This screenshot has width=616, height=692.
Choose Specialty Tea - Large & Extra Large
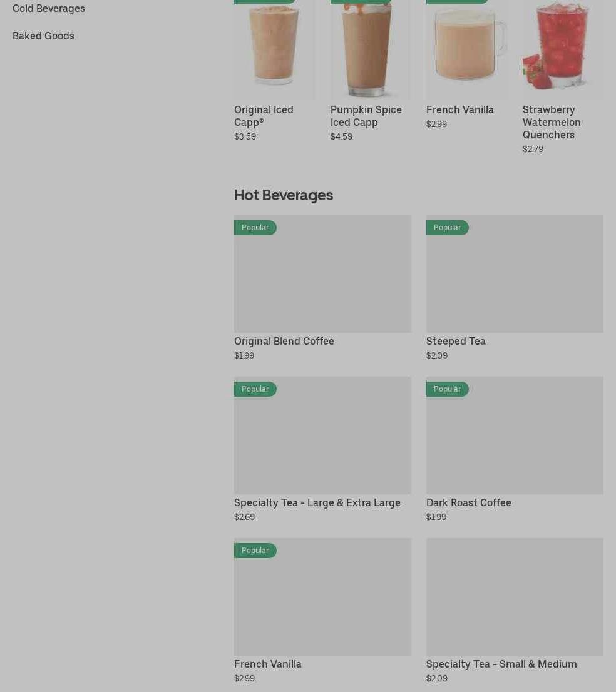pyautogui.click(x=317, y=502)
